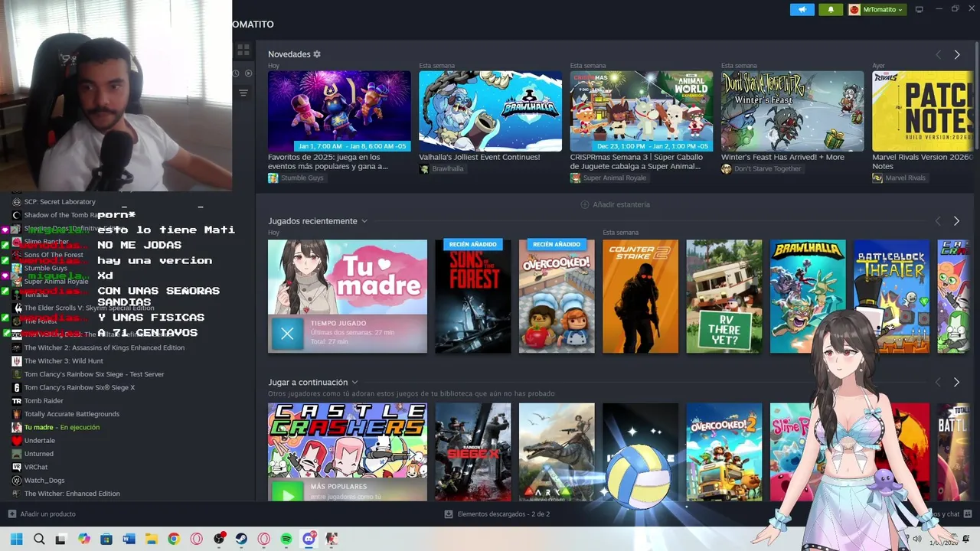Click Añadir un producto

[x=42, y=514]
